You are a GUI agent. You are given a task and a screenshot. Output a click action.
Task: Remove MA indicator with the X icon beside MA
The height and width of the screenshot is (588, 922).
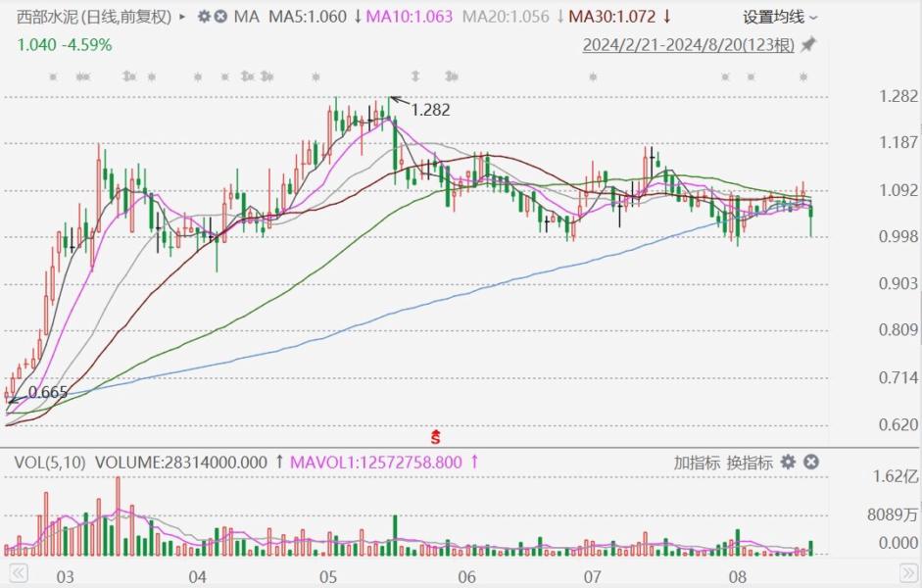[219, 17]
